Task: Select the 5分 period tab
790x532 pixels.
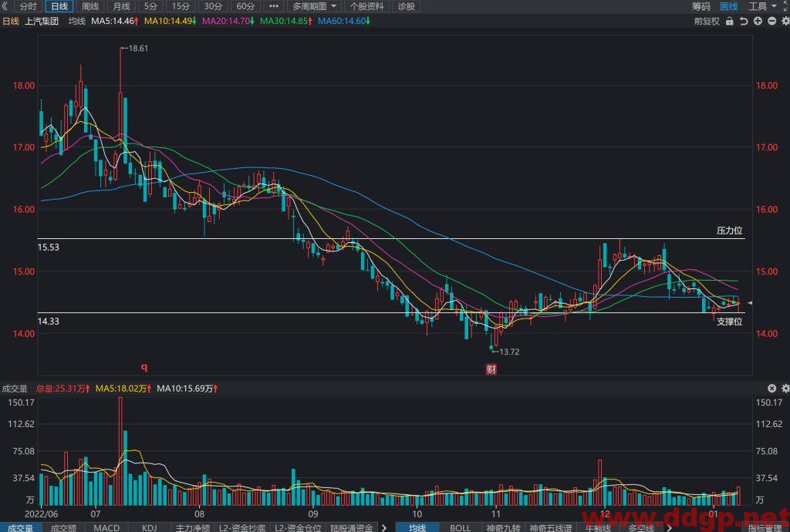Action: point(150,6)
